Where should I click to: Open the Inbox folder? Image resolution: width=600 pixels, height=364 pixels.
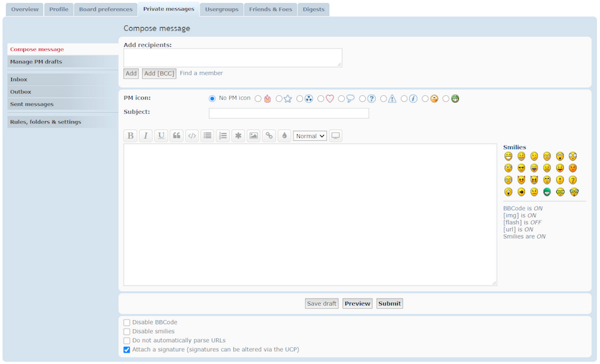point(63,79)
